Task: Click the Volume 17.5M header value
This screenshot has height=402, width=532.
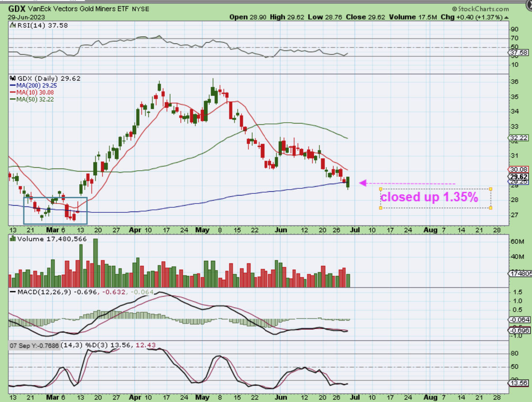Action: click(414, 17)
